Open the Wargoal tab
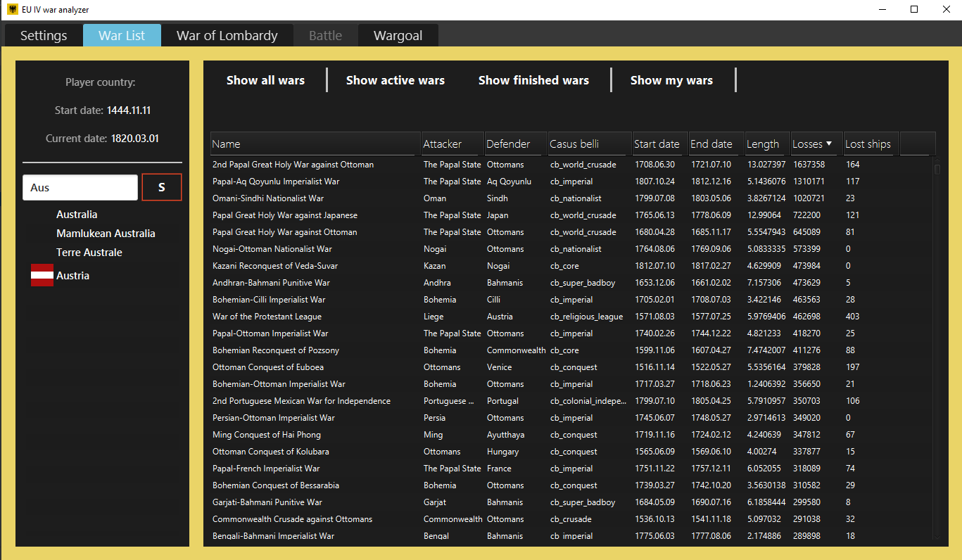Screen dimensions: 962x560 click(x=398, y=35)
